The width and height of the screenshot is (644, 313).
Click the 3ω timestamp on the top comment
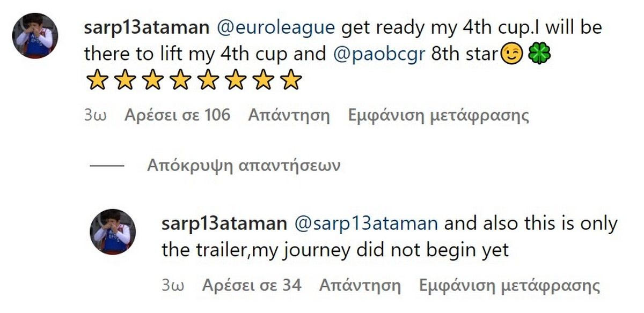pyautogui.click(x=95, y=115)
